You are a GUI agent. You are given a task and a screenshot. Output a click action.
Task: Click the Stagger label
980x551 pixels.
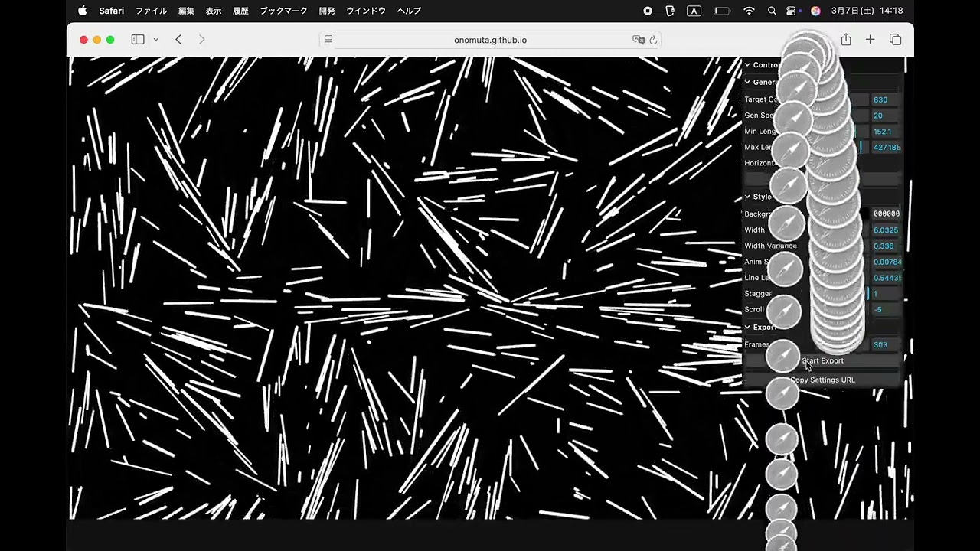[758, 294]
